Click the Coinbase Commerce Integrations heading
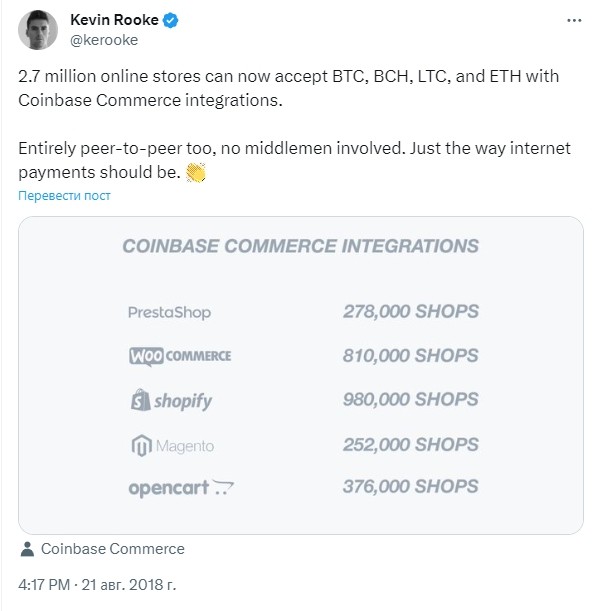This screenshot has width=598, height=611. [301, 246]
